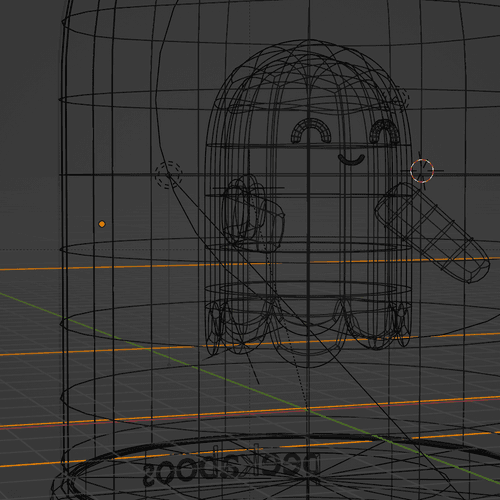Select the dashed-circle light beside the ghost's left hand

169,175
